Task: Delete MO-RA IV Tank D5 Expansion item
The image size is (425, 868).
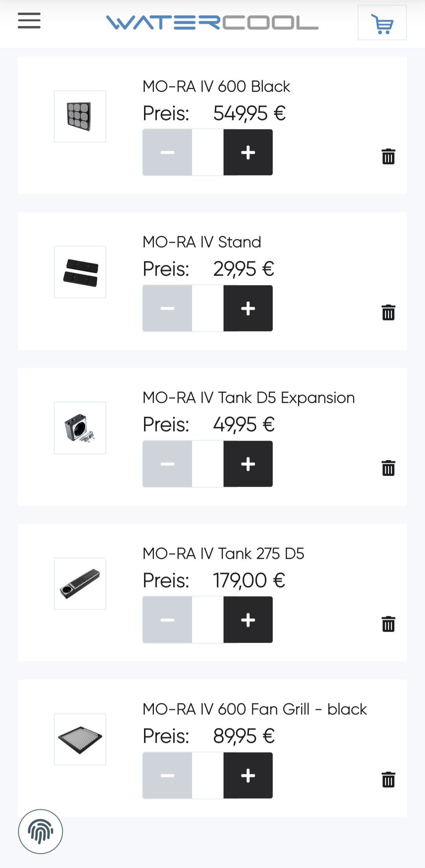Action: [388, 468]
